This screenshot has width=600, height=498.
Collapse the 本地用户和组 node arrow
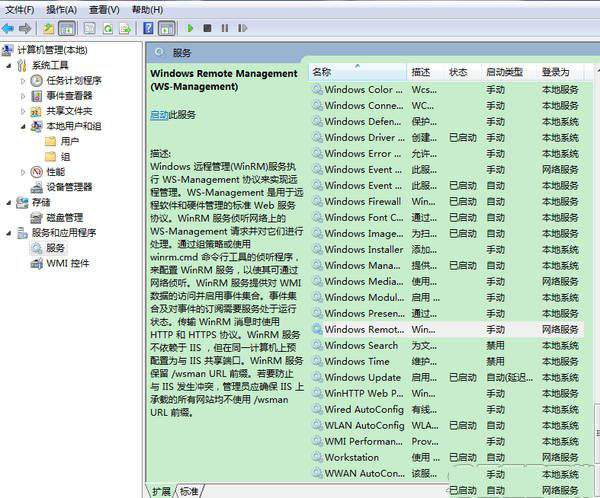coord(23,126)
